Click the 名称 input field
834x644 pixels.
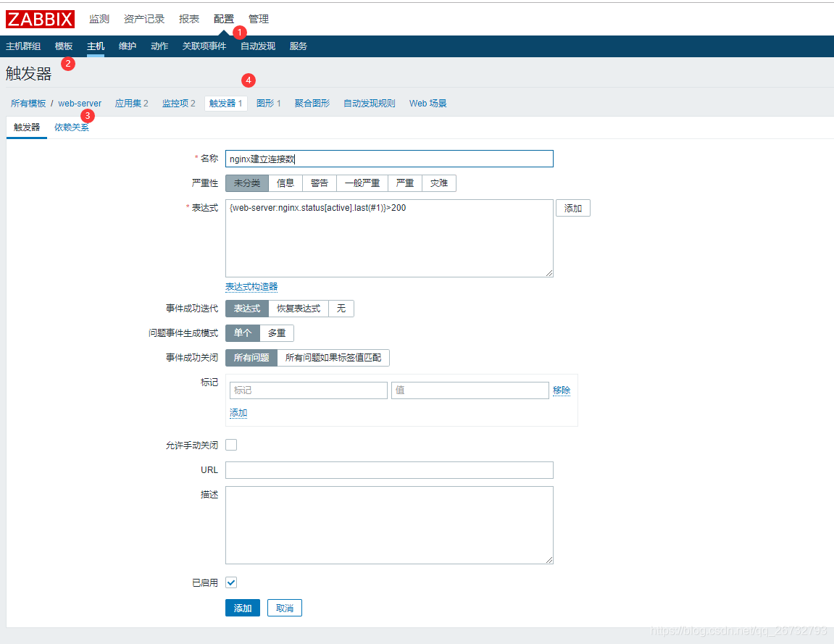coord(389,159)
